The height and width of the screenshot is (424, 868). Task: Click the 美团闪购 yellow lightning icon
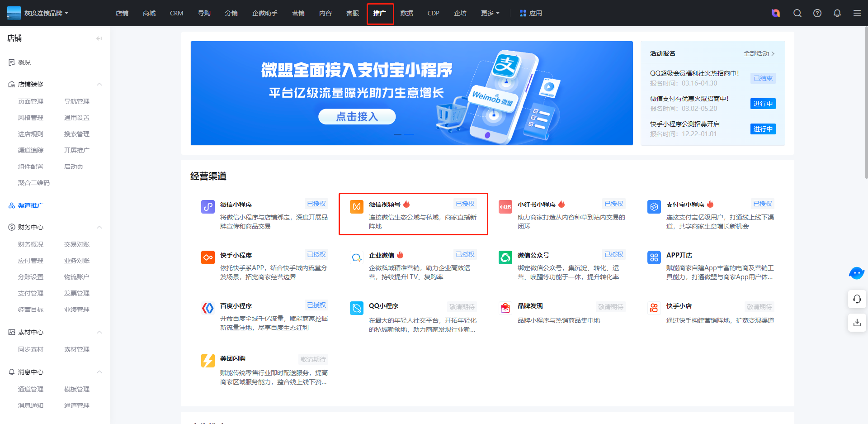[x=208, y=361]
